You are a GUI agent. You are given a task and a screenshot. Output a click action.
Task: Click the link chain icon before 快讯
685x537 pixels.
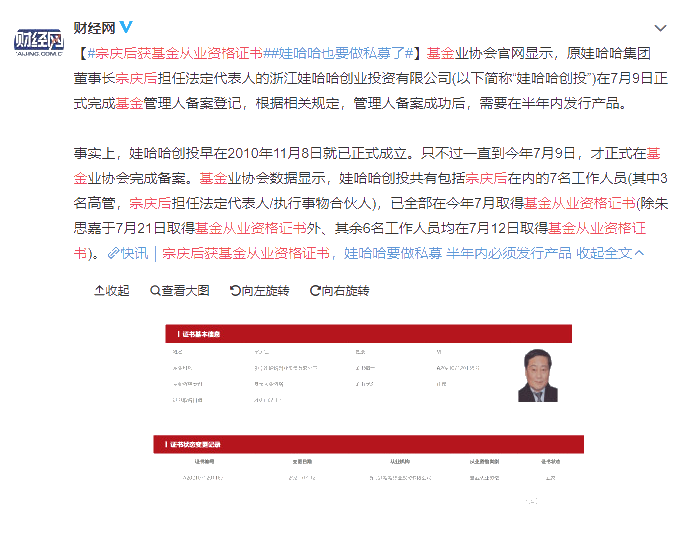tap(114, 253)
